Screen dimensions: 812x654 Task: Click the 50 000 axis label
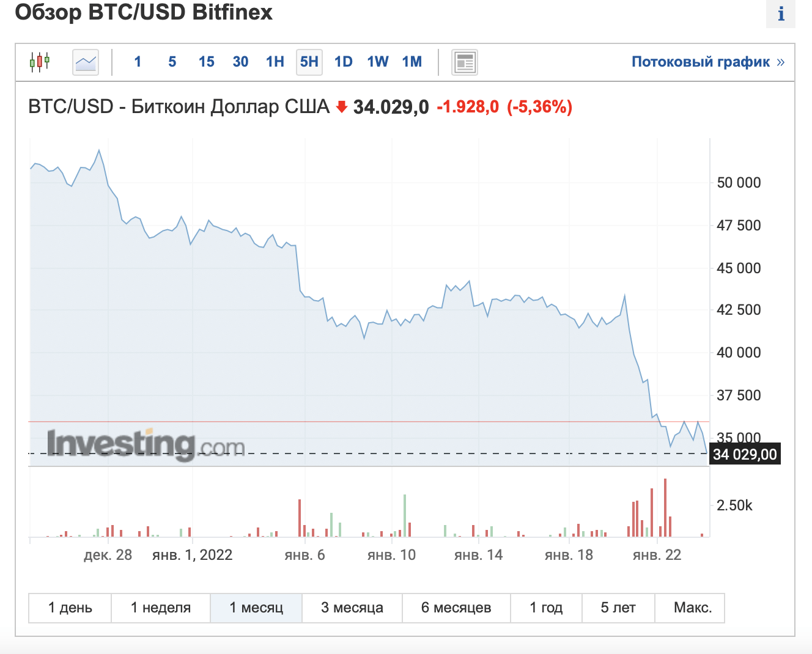[739, 183]
